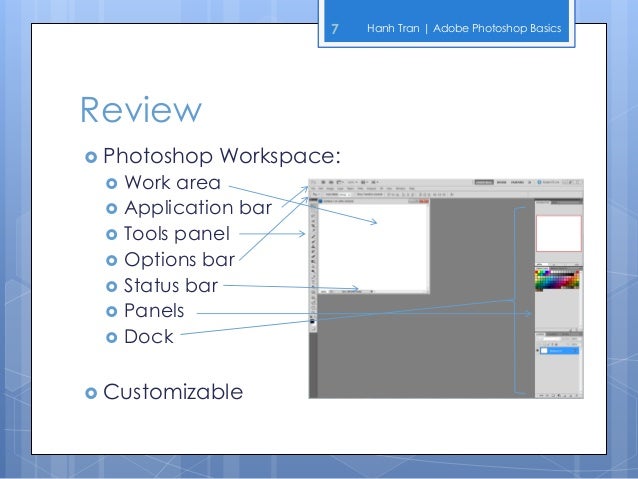
Task: Click the 'Photoshop Workspace:' bullet text
Action: tap(222, 156)
